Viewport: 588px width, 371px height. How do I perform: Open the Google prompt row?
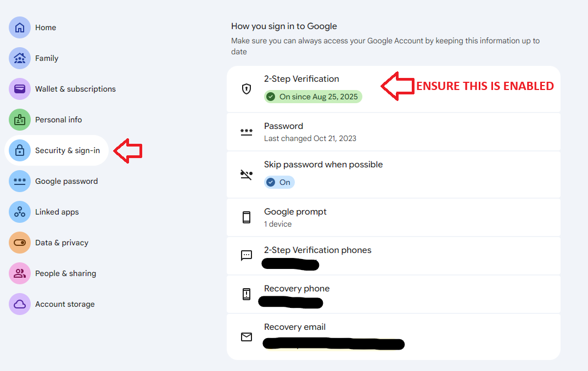(394, 217)
